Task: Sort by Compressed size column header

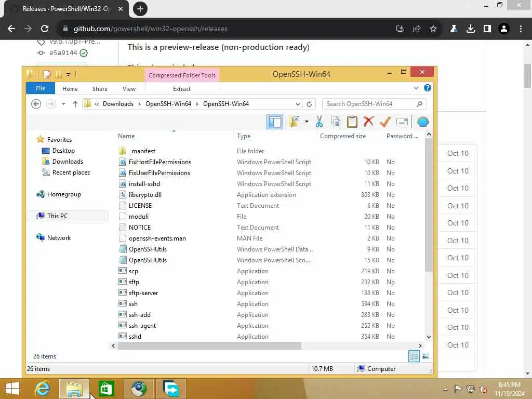Action: coord(343,136)
